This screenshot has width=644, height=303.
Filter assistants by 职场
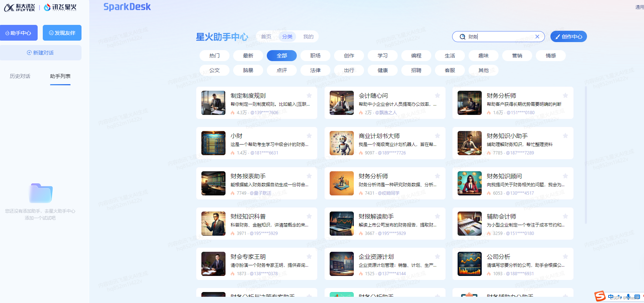click(315, 56)
